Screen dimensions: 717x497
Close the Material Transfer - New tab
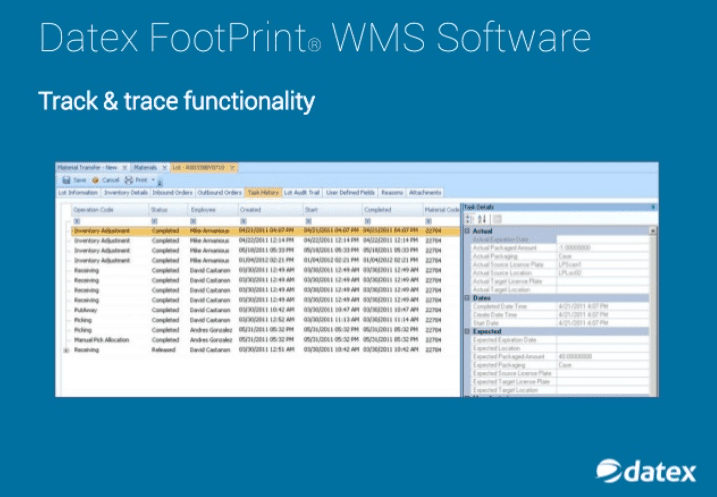click(x=124, y=168)
